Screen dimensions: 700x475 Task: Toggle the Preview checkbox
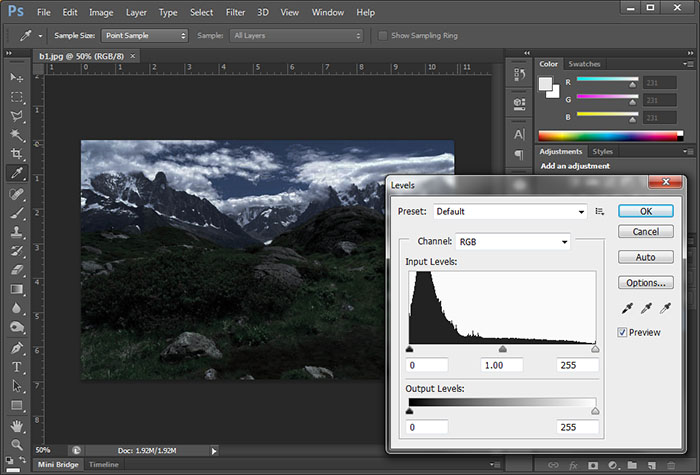click(x=623, y=332)
